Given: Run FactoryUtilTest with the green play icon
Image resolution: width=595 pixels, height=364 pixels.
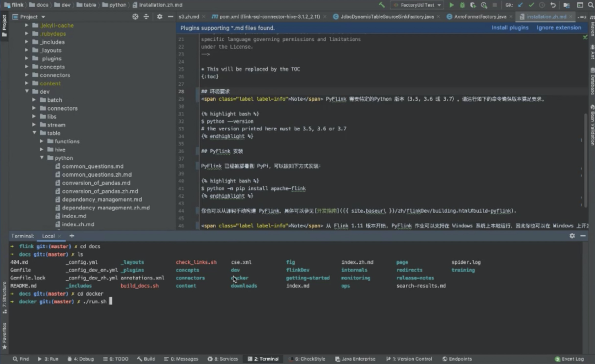Looking at the screenshot, I should point(451,5).
